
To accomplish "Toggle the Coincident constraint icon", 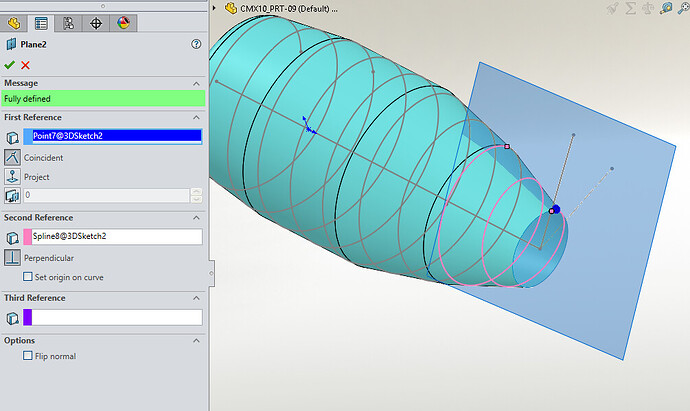I will pos(12,157).
